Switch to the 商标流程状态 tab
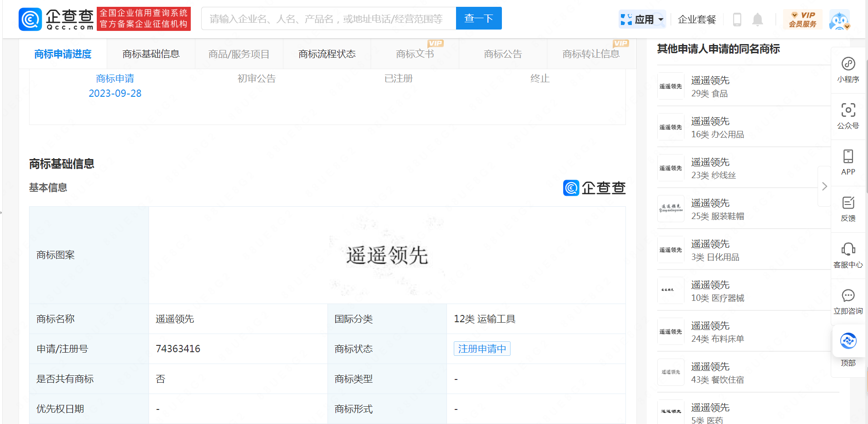This screenshot has width=868, height=424. pyautogui.click(x=327, y=54)
